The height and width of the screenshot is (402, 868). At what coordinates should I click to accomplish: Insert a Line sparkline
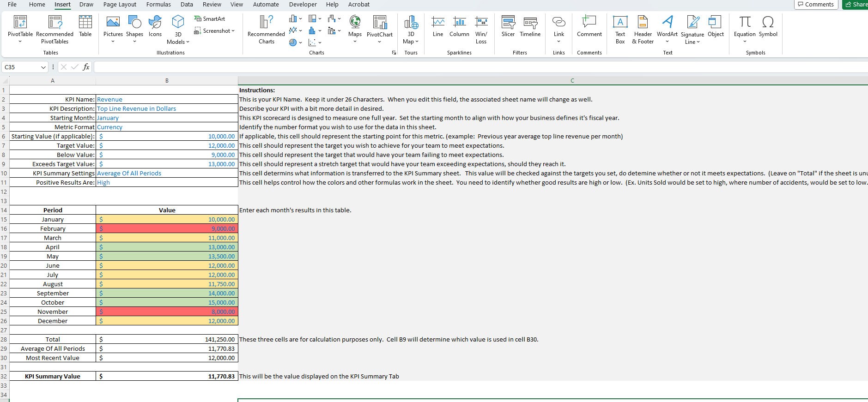[x=438, y=26]
